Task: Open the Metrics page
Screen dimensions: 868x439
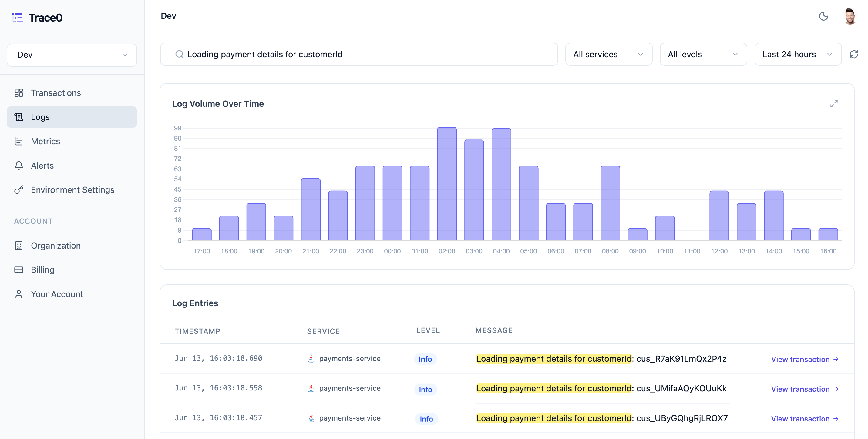Action: pos(72,141)
